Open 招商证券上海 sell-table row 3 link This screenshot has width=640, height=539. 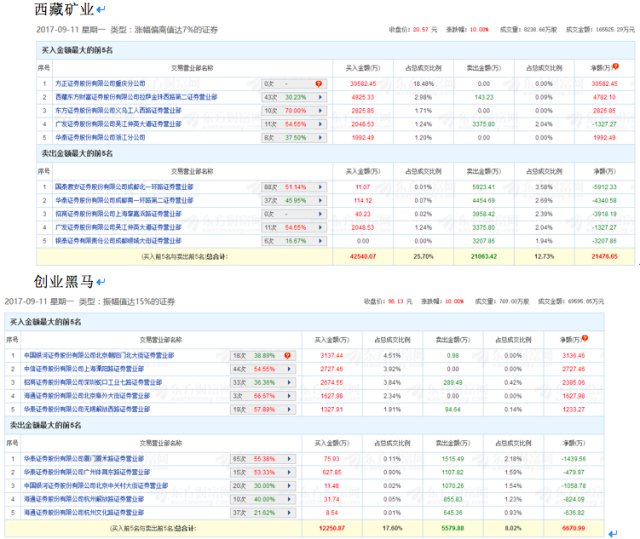[x=118, y=214]
